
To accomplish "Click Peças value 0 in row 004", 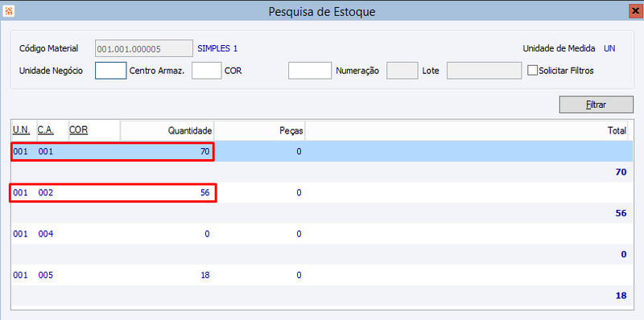I will [299, 234].
